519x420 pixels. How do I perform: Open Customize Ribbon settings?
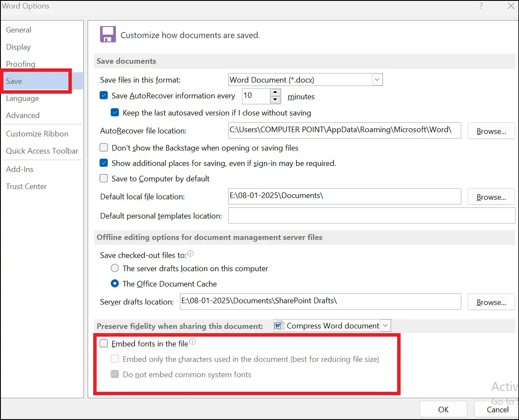pyautogui.click(x=37, y=134)
